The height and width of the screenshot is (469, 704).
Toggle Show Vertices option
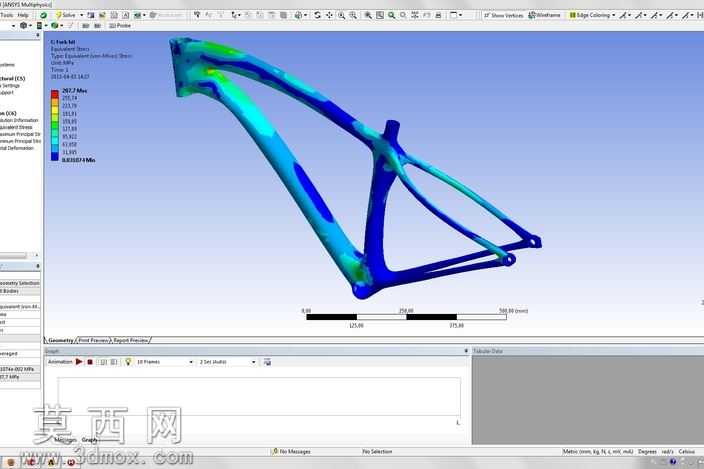pyautogui.click(x=503, y=15)
